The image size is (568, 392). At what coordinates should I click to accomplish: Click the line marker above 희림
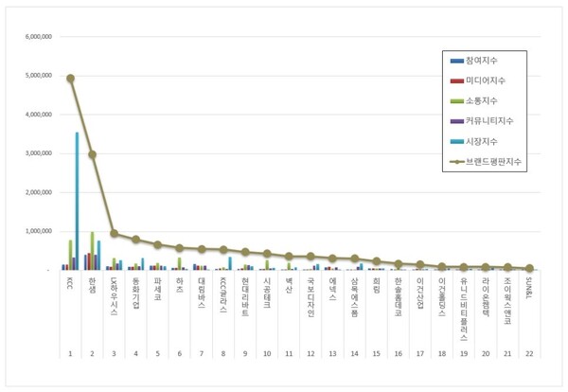click(x=377, y=261)
